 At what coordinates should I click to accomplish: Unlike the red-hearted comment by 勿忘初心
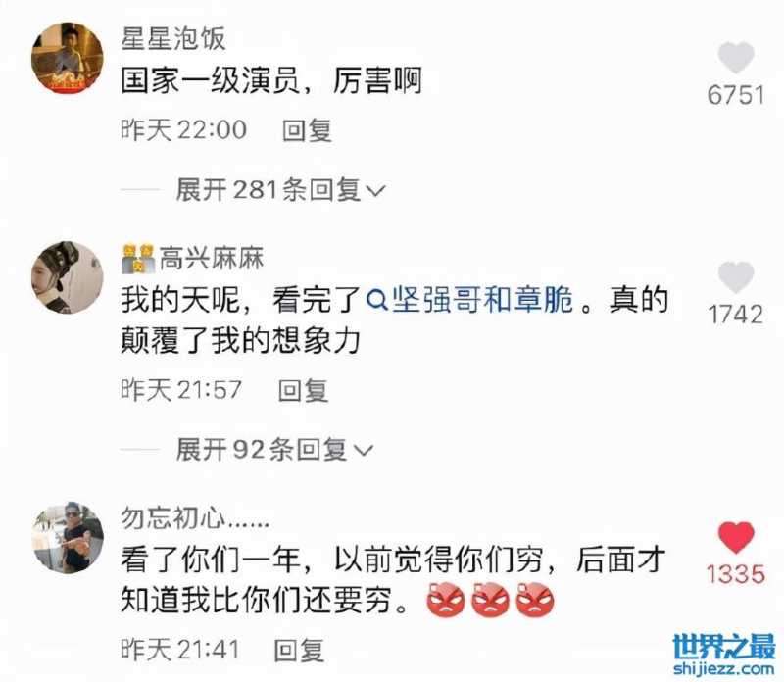pos(736,537)
